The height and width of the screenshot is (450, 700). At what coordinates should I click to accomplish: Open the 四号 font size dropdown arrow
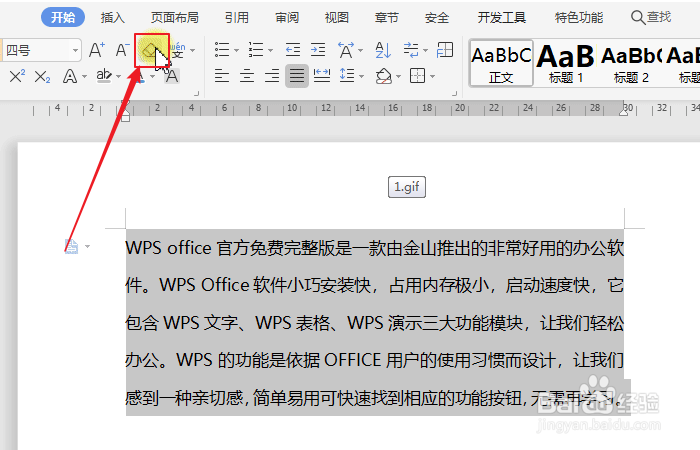(75, 50)
